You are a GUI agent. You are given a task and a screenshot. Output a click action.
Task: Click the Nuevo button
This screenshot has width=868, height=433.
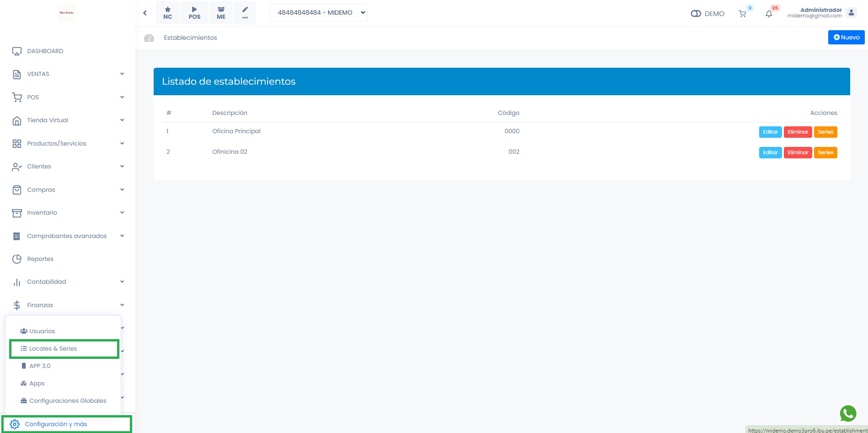click(x=846, y=38)
